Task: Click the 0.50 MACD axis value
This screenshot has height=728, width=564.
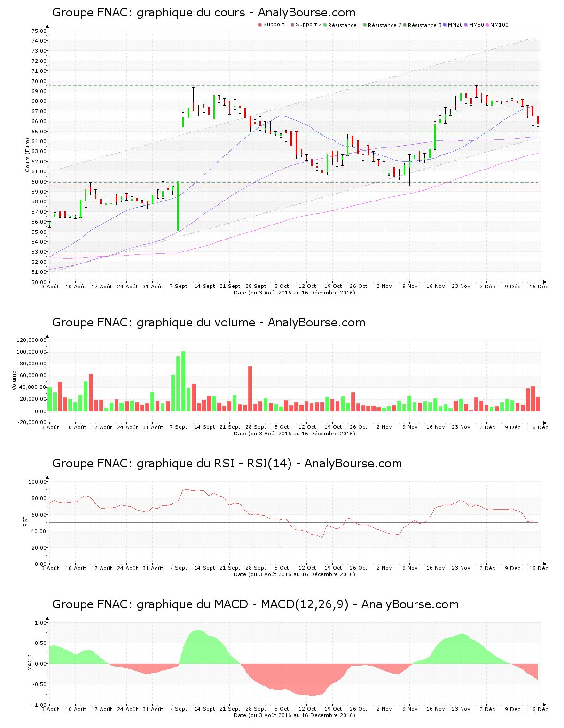Action: 41,643
